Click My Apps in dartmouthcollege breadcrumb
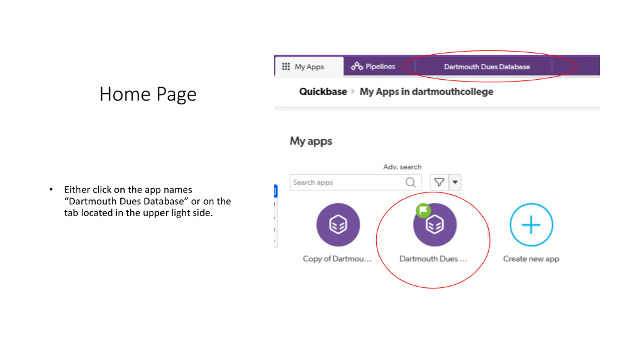 tap(426, 92)
